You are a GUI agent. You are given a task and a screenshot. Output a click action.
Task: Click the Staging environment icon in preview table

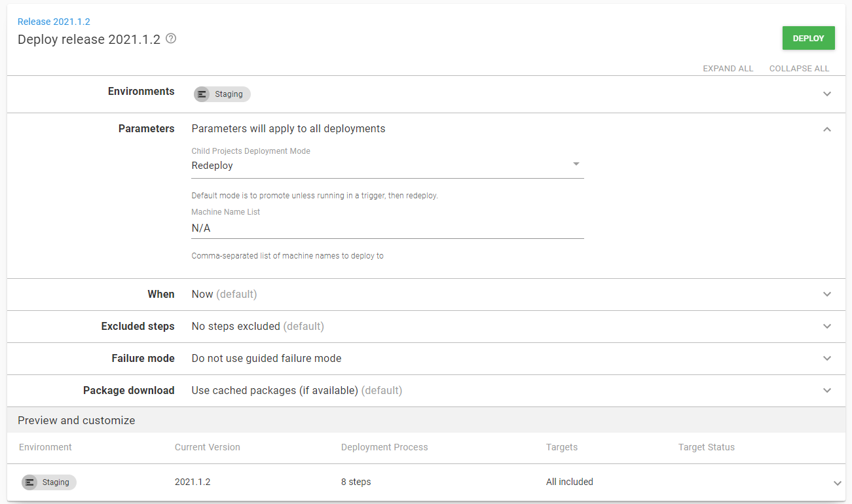click(29, 482)
